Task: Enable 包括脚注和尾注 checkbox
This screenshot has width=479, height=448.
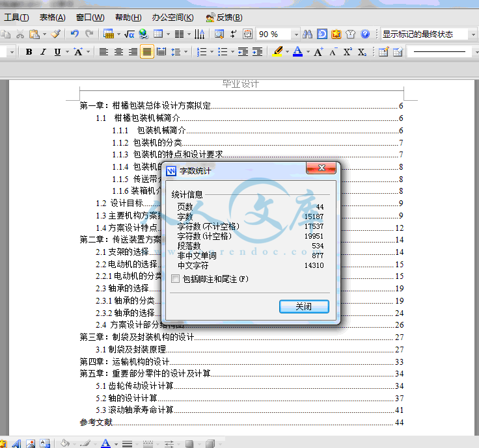Action: tap(175, 279)
